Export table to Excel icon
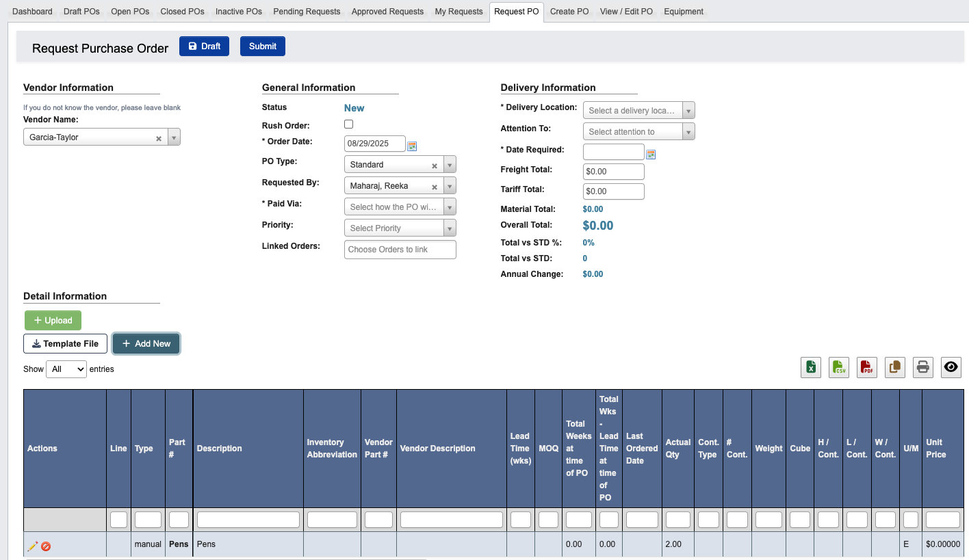Image resolution: width=969 pixels, height=560 pixels. [x=811, y=367]
